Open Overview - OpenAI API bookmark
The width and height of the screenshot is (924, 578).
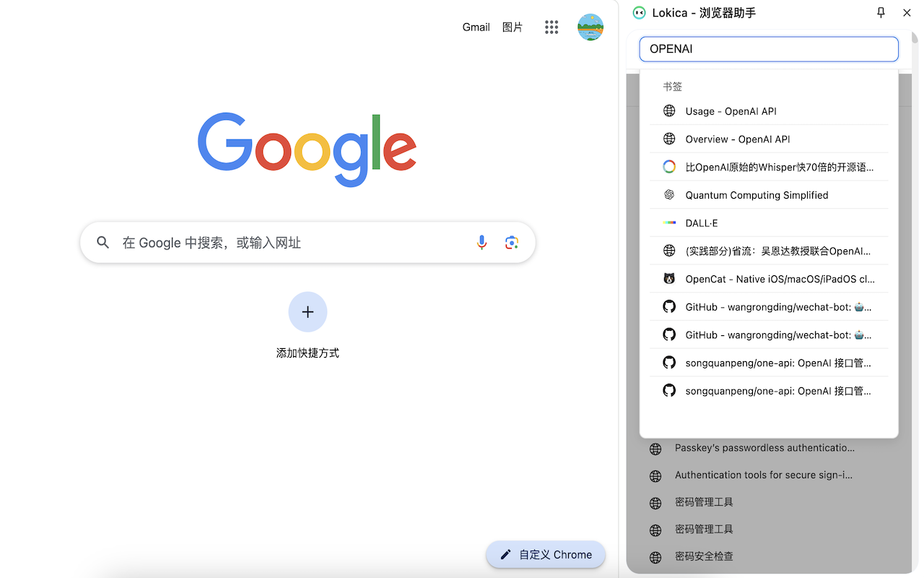click(769, 139)
